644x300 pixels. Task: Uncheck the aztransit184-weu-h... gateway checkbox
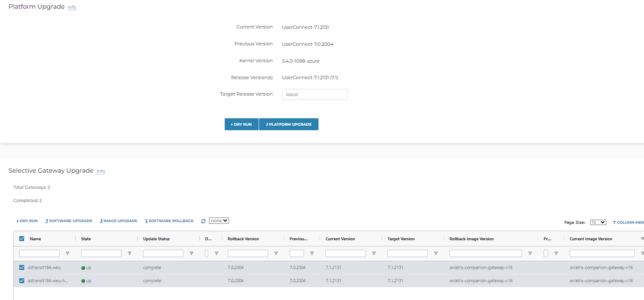22,281
